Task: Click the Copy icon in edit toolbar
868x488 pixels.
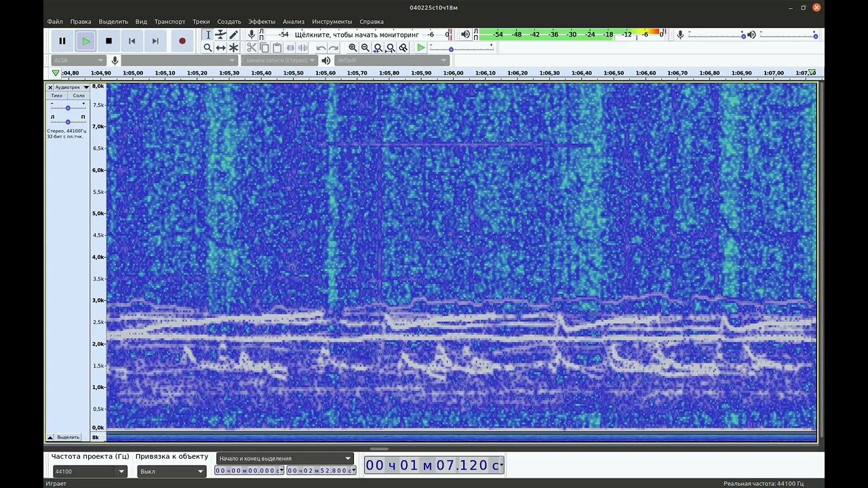Action: (264, 47)
